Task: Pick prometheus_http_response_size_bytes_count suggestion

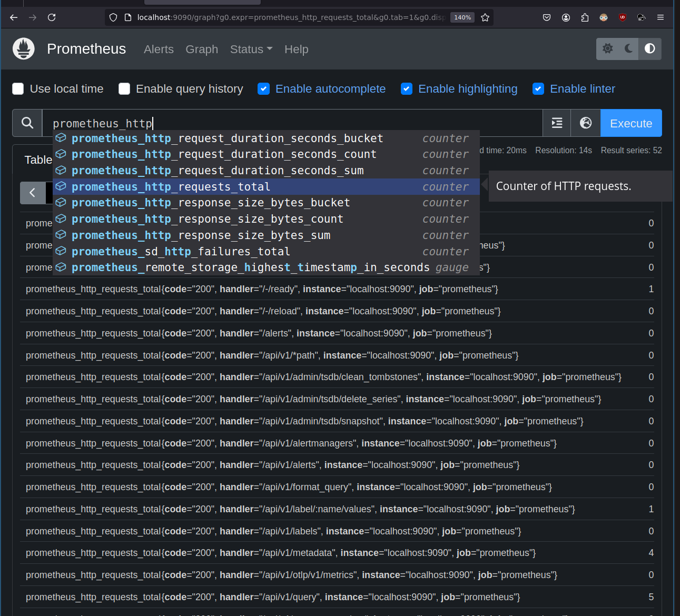Action: point(266,219)
